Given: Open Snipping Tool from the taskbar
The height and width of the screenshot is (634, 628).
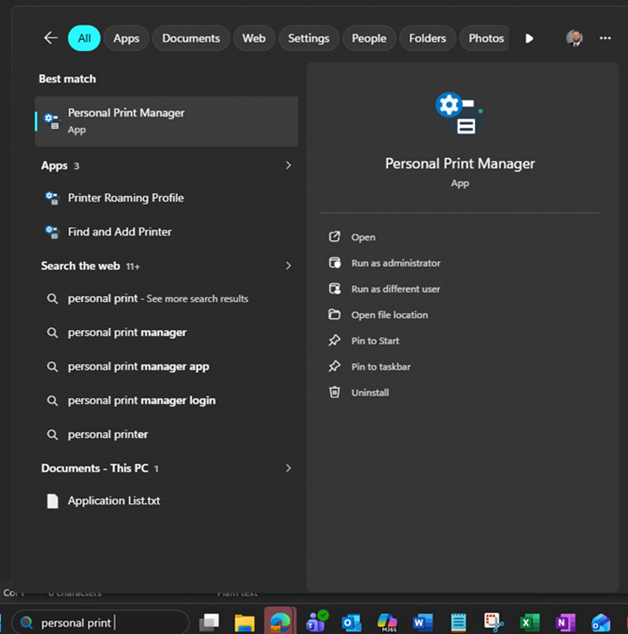Looking at the screenshot, I should pos(494,623).
